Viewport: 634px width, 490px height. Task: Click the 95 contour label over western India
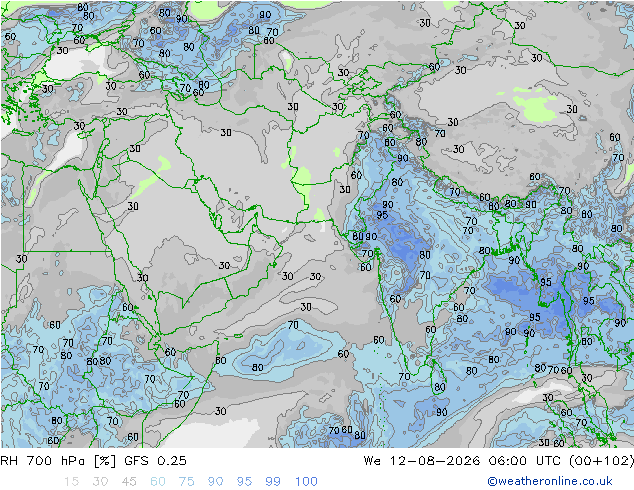(382, 215)
